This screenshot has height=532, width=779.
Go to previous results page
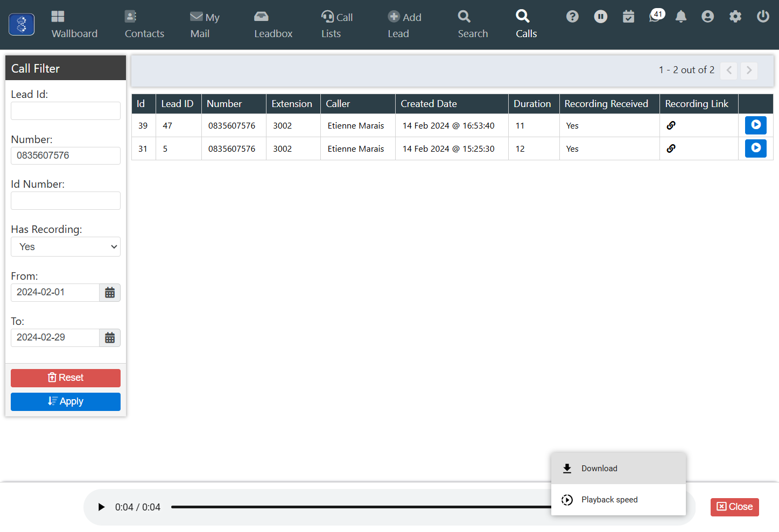point(729,70)
